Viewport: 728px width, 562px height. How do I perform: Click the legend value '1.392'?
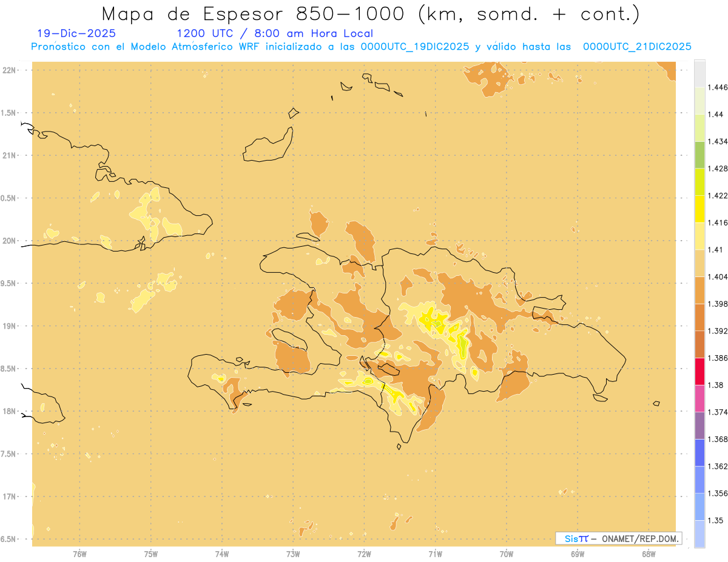[x=718, y=331]
